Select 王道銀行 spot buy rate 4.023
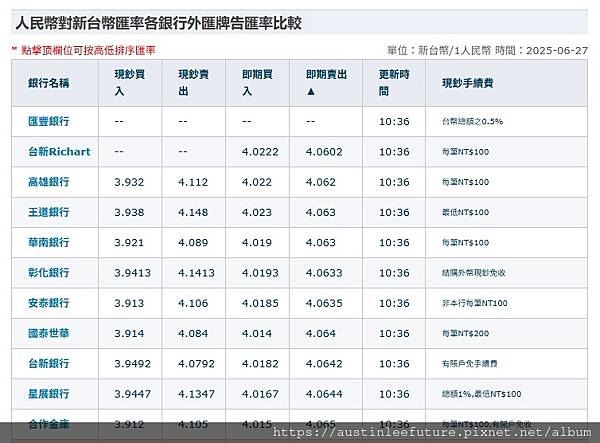 click(x=257, y=212)
